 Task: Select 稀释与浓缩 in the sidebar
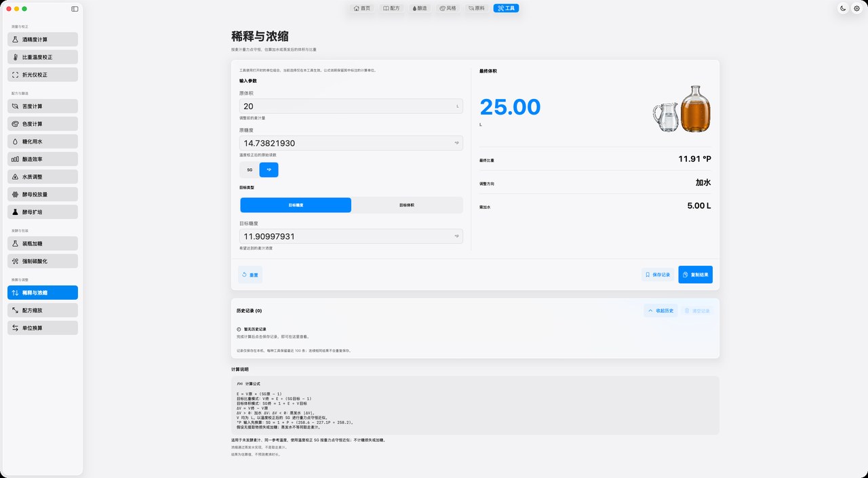coord(43,292)
